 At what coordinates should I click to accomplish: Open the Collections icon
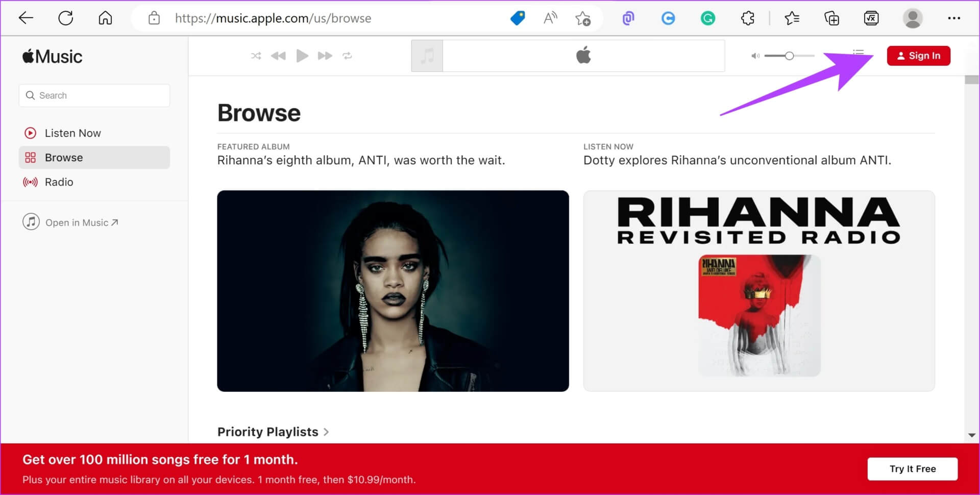(x=831, y=18)
